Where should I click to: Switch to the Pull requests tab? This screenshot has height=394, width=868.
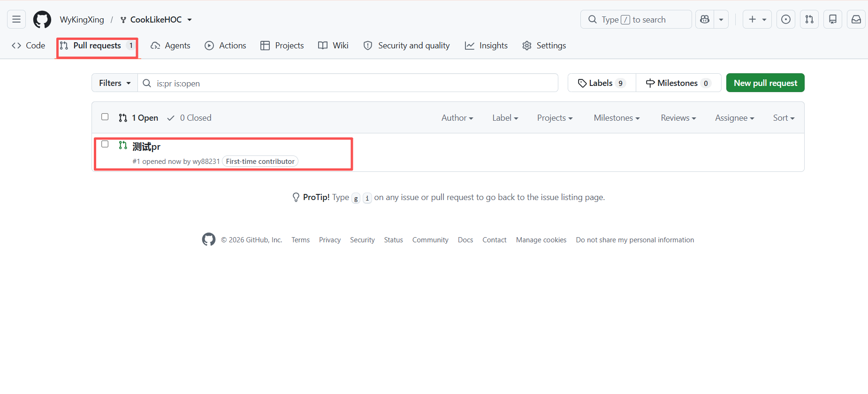point(97,46)
